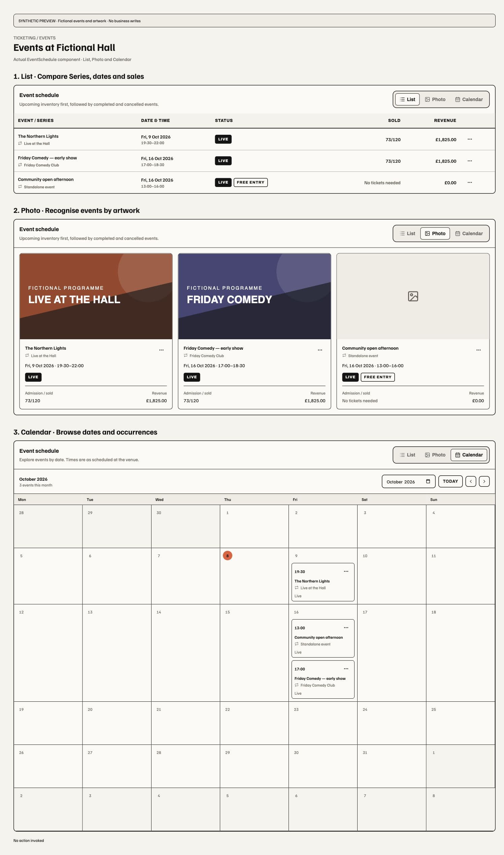Click the image placeholder icon on the Community open afternoon card
Screen dimensions: 504x855
413,296
